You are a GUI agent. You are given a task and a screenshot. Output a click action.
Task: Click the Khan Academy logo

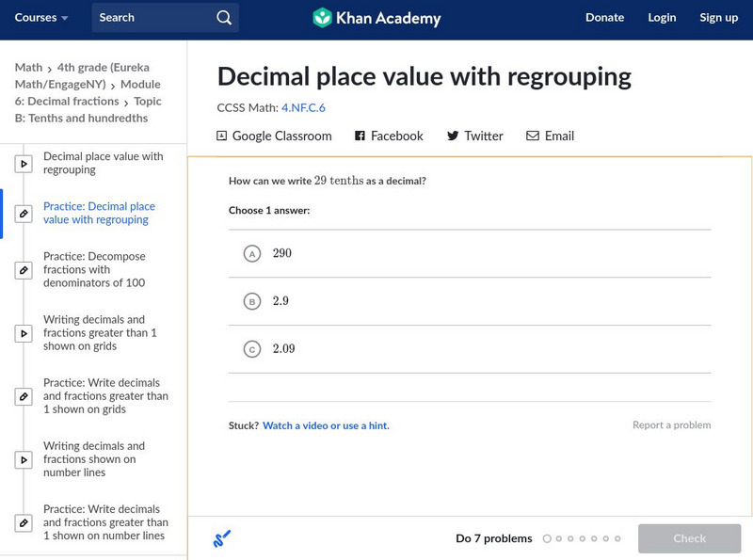[x=376, y=18]
